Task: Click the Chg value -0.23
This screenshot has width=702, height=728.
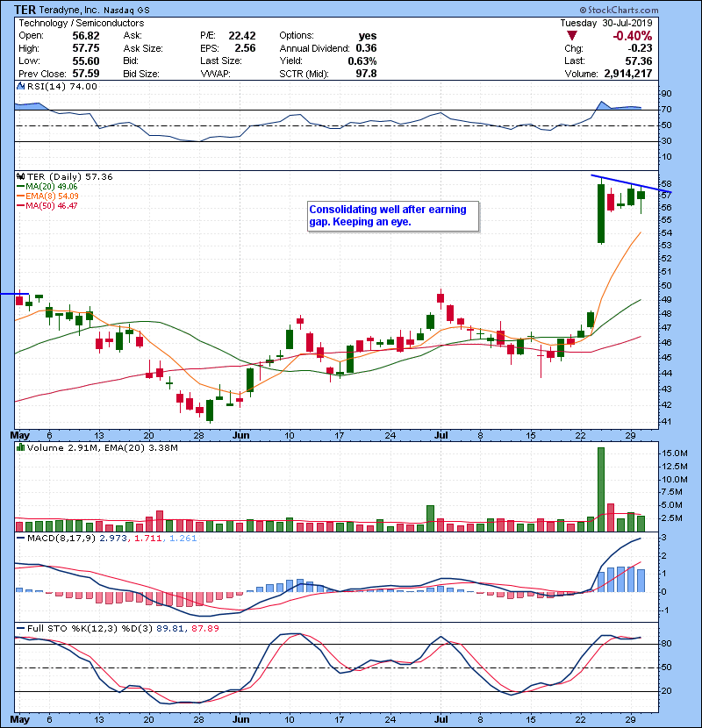Action: tap(640, 48)
